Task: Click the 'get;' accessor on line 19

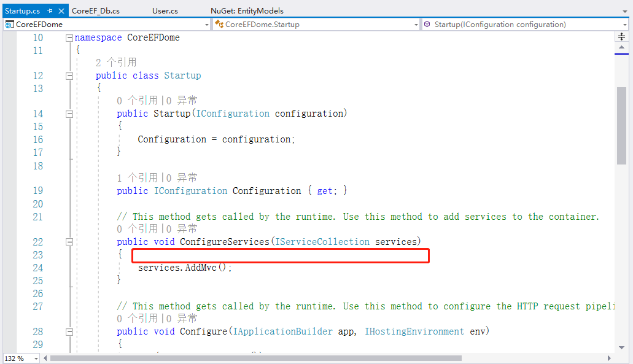Action: [327, 191]
